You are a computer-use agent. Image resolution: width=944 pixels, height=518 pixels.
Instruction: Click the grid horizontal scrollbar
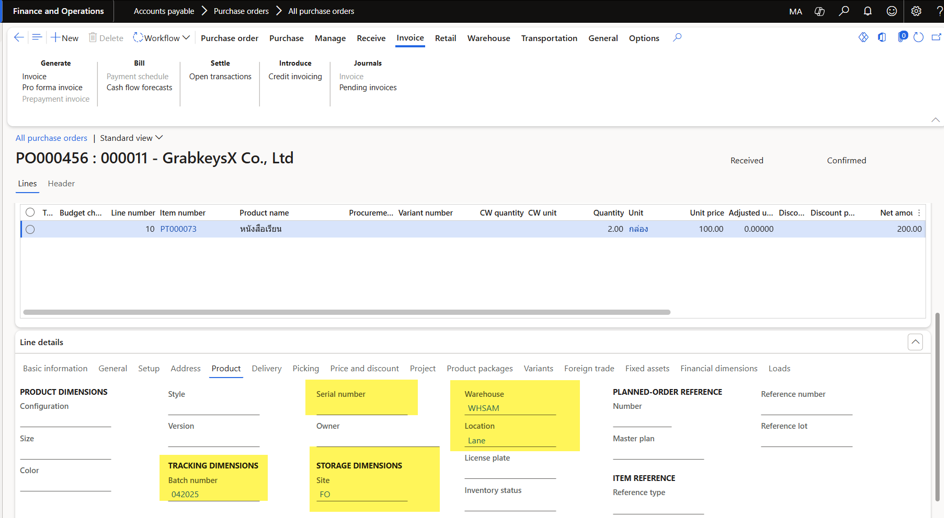tap(346, 312)
